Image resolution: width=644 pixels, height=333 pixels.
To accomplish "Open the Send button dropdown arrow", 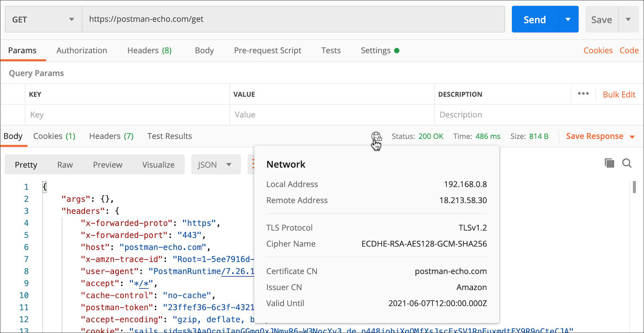I will pyautogui.click(x=568, y=19).
